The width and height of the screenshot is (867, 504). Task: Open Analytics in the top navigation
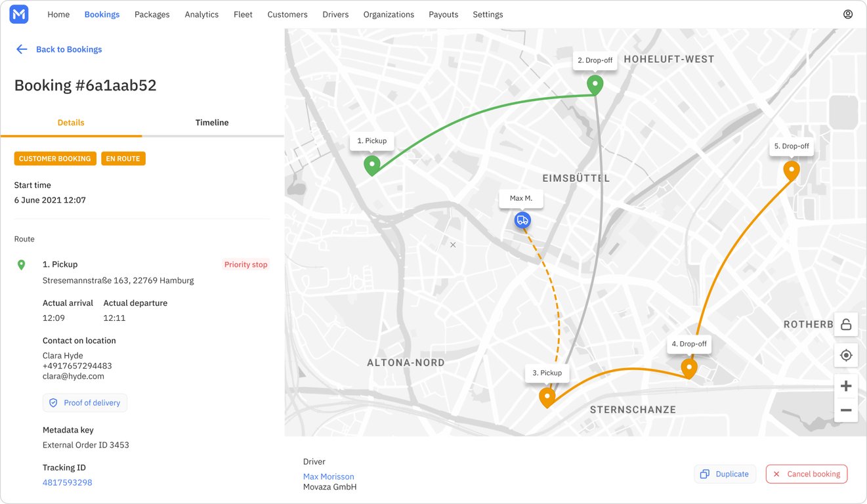pos(201,14)
